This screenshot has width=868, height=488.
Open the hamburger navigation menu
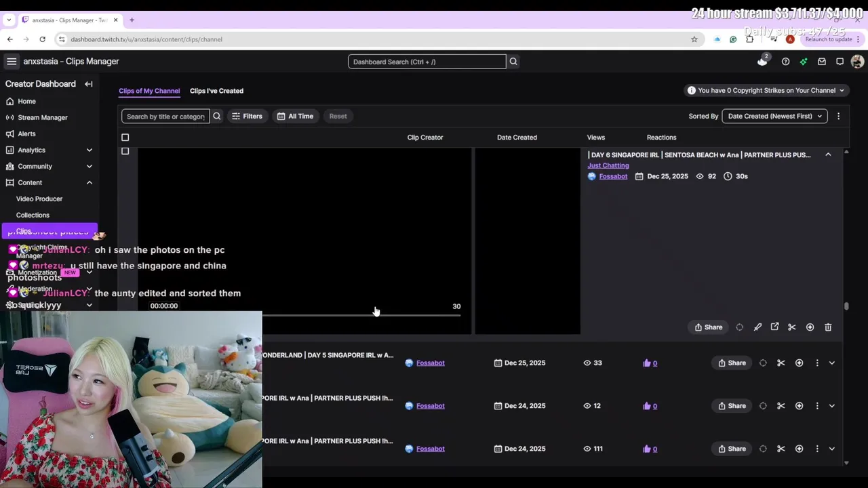(x=12, y=62)
